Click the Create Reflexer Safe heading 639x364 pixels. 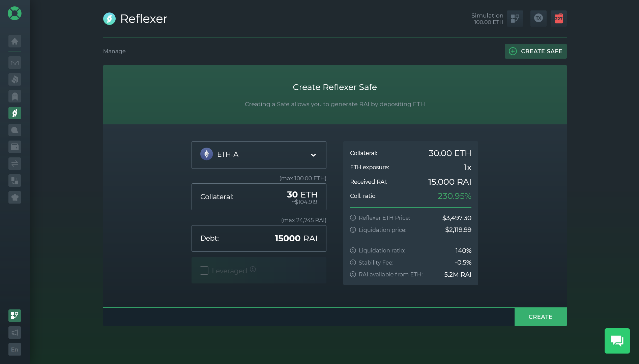[335, 87]
